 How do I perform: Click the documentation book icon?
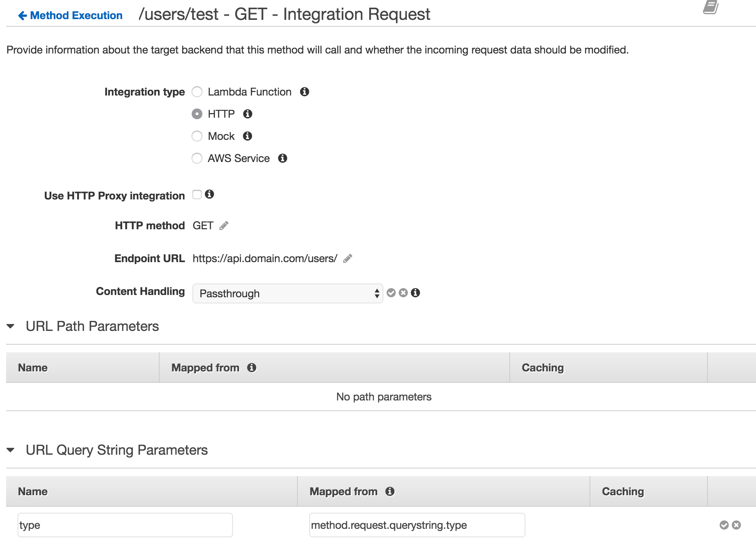[x=711, y=7]
